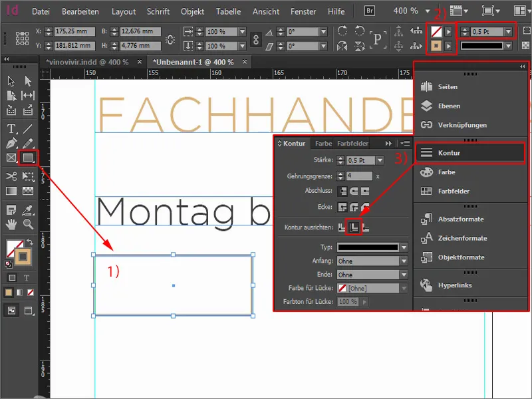Click rotate 90° counterclockwise icon
532x399 pixels.
359,31
